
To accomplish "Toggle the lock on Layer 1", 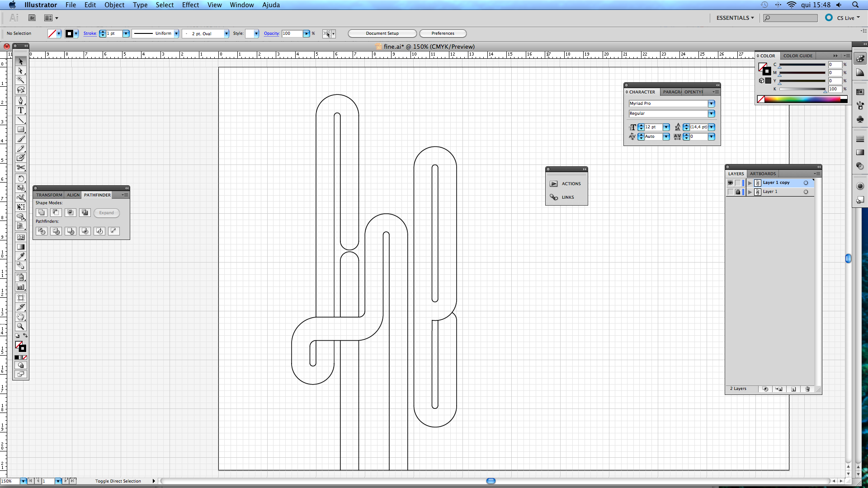I will [738, 192].
